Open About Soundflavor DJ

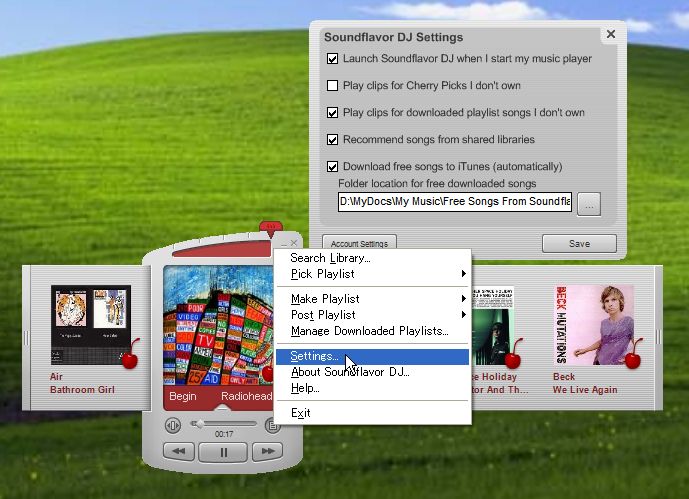click(x=373, y=372)
